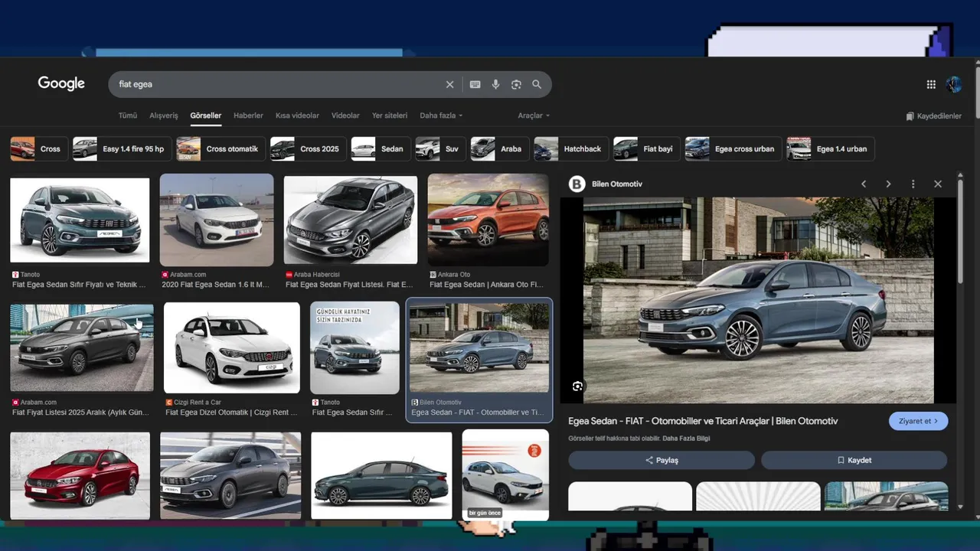Open the Araba Habercisi grey sedan thumbnail
Image resolution: width=980 pixels, height=551 pixels.
pos(351,220)
